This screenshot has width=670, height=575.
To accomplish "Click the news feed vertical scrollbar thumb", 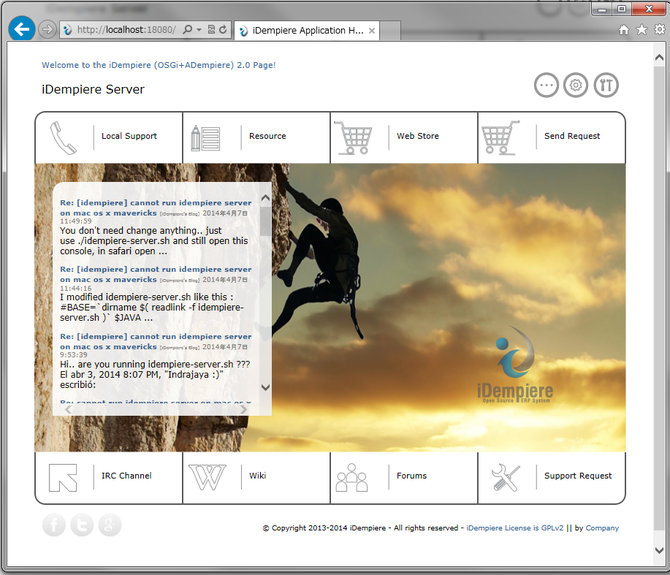I will (265, 221).
